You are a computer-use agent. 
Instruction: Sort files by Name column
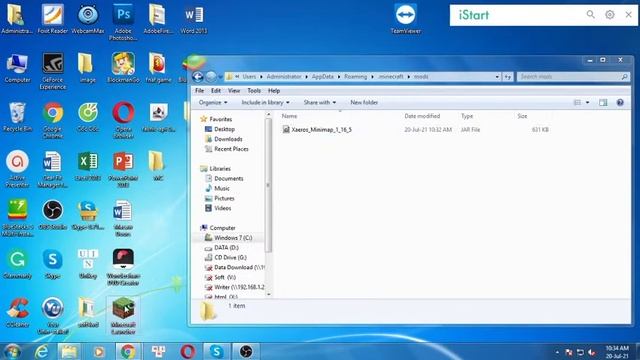pos(289,116)
